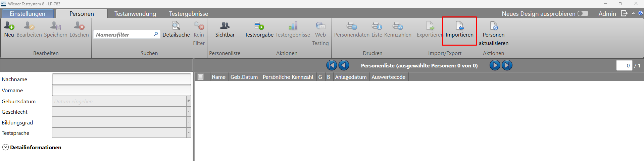Click the Speichern icon
The width and height of the screenshot is (644, 161).
[x=56, y=25]
